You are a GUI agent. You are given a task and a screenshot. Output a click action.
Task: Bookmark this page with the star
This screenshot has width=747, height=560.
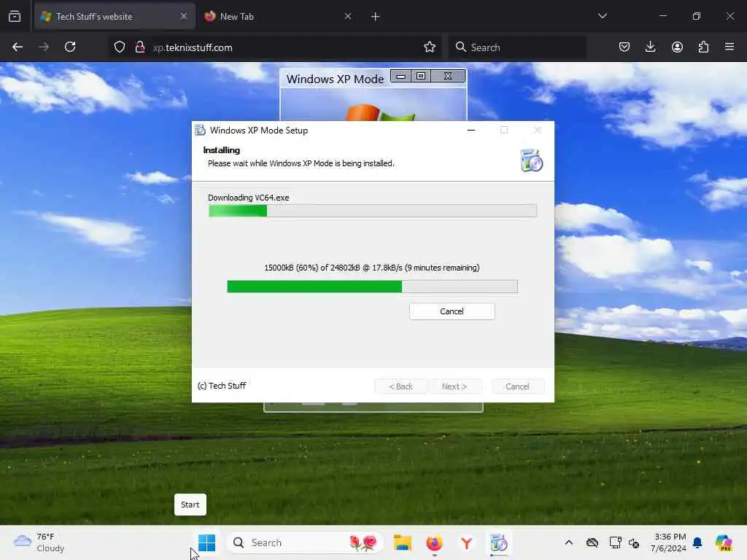click(x=429, y=47)
